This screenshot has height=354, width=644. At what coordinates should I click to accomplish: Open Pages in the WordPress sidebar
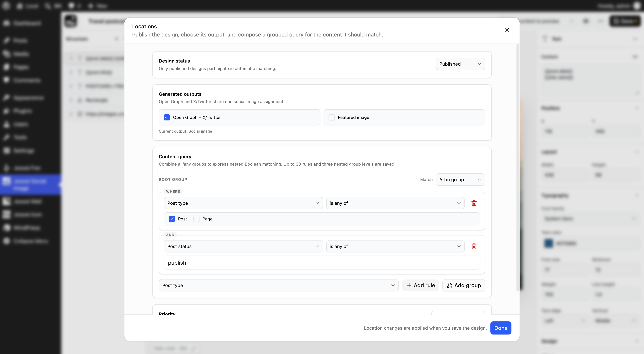(21, 67)
